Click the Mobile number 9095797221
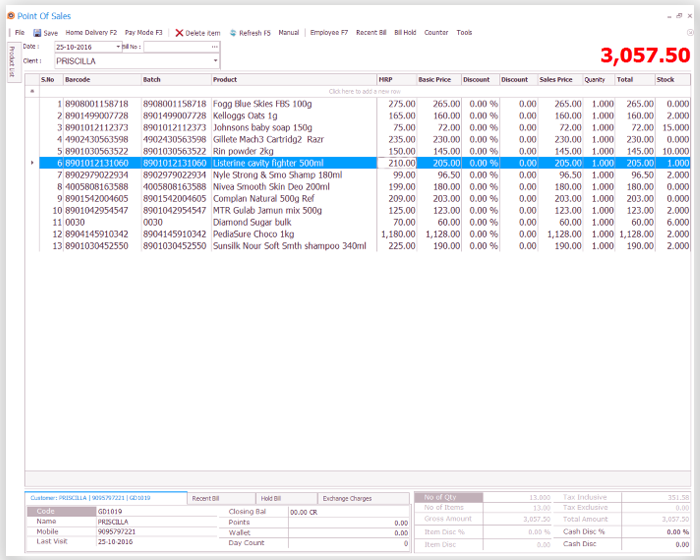700x560 pixels. click(117, 532)
